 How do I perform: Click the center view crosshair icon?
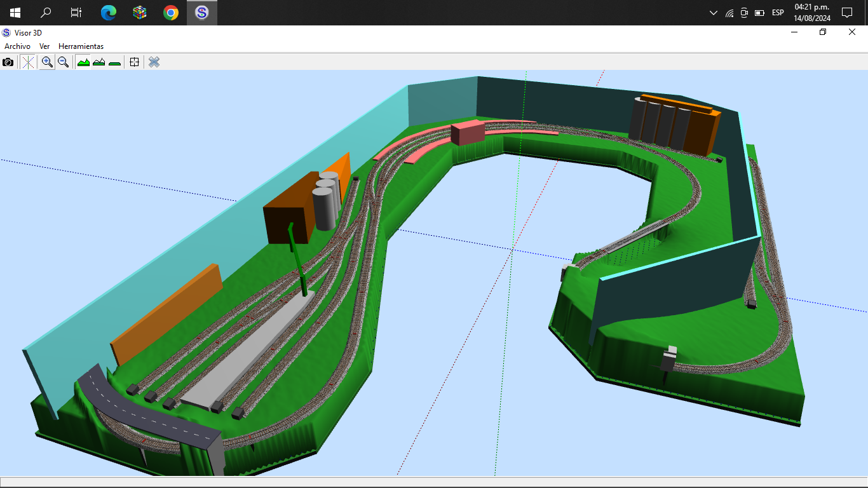[134, 62]
